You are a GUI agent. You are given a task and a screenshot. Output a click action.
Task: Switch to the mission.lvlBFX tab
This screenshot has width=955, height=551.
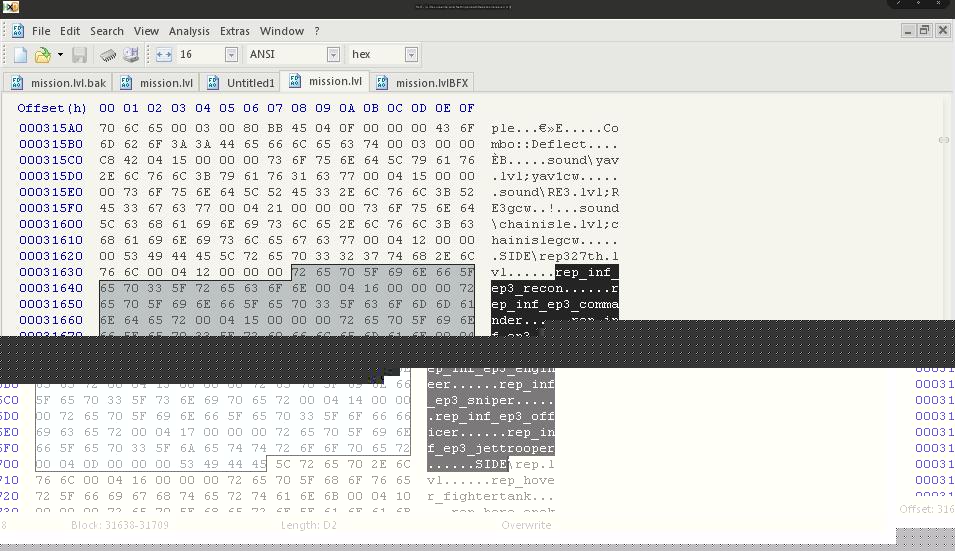(423, 83)
